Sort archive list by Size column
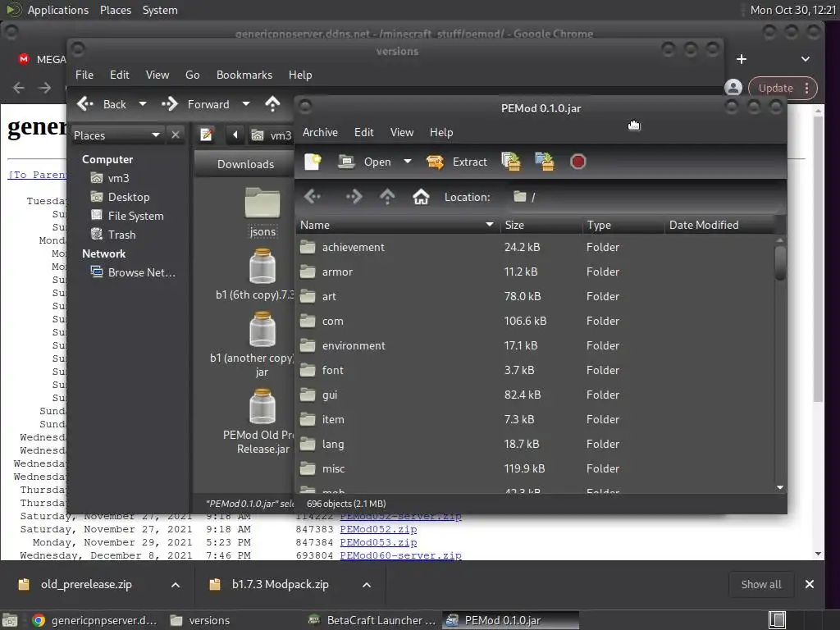840x630 pixels. (541, 225)
